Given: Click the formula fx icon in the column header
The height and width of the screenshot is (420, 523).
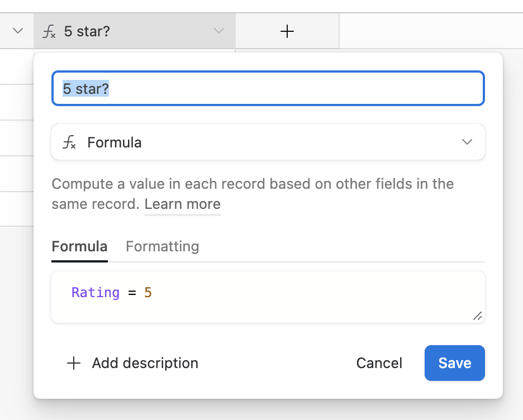Looking at the screenshot, I should 49,31.
